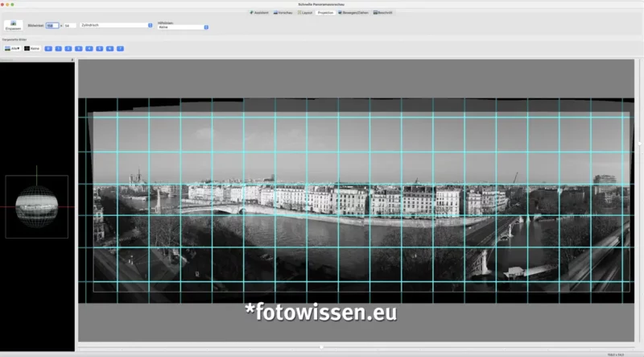Click the sphere in the overview panel

click(36, 206)
